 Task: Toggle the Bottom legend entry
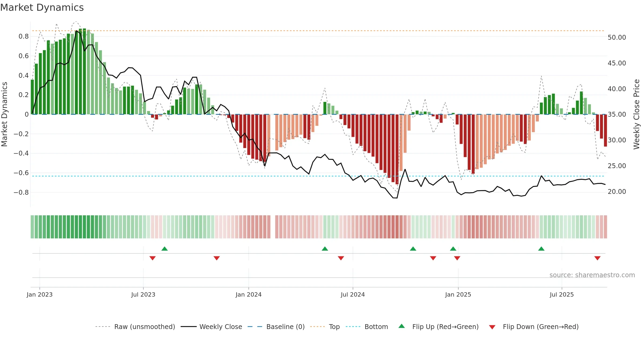click(x=367, y=327)
